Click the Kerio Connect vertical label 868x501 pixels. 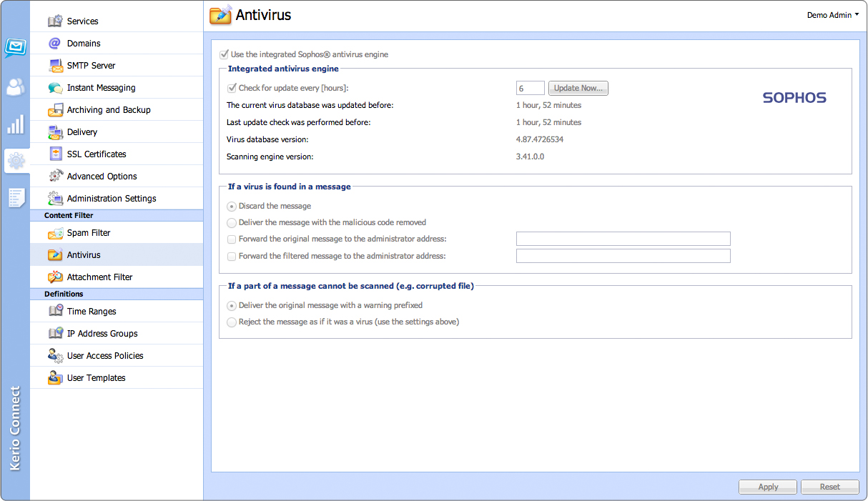pos(16,429)
